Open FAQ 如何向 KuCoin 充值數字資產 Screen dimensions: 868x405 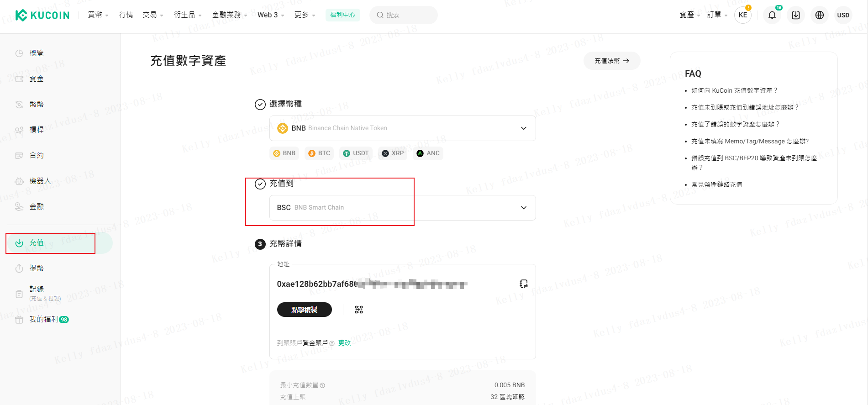click(x=734, y=90)
